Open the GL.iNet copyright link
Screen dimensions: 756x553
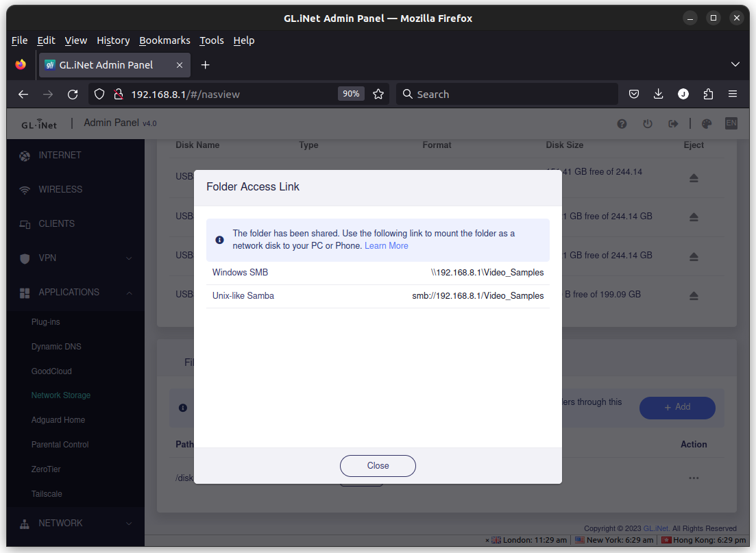(656, 528)
